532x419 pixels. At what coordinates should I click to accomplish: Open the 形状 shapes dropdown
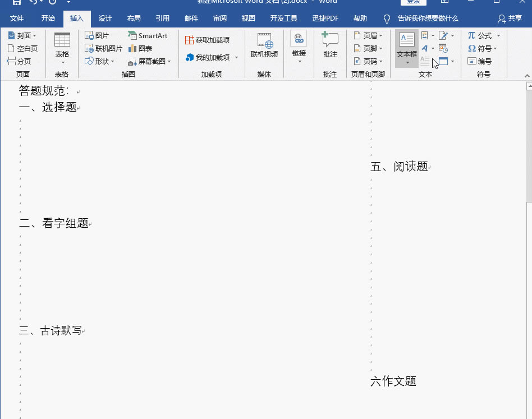point(100,62)
